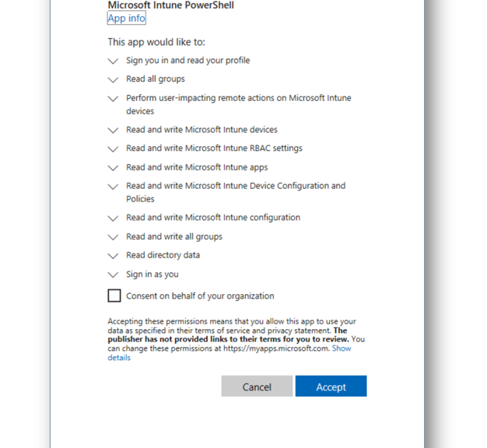Image resolution: width=487 pixels, height=448 pixels.
Task: Click the 'This app would like to:' heading
Action: tap(156, 42)
